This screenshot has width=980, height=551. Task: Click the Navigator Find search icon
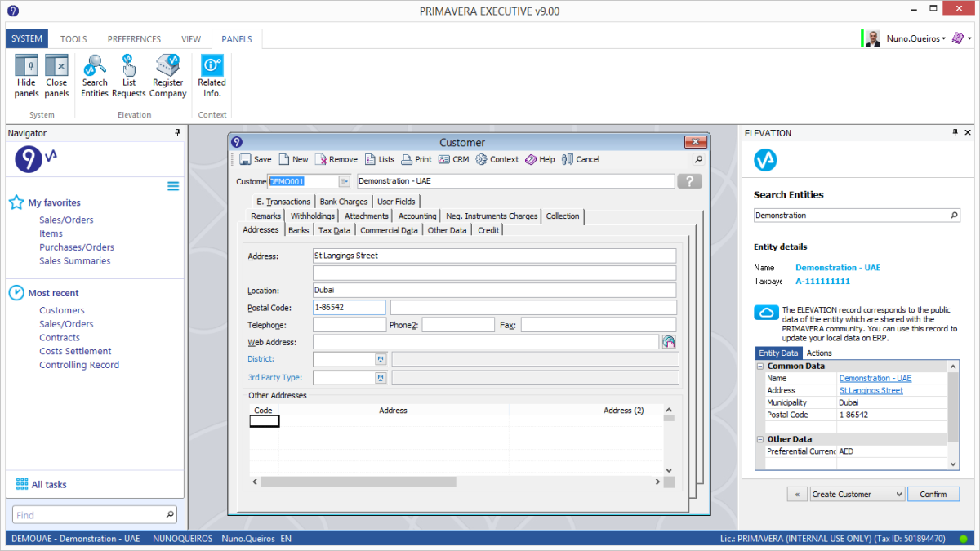(x=169, y=515)
